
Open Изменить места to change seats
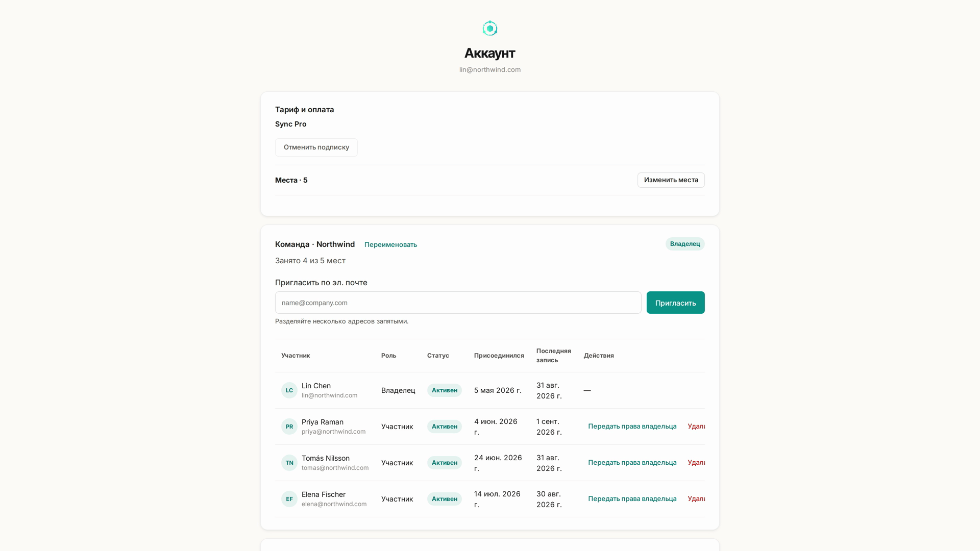pyautogui.click(x=671, y=180)
